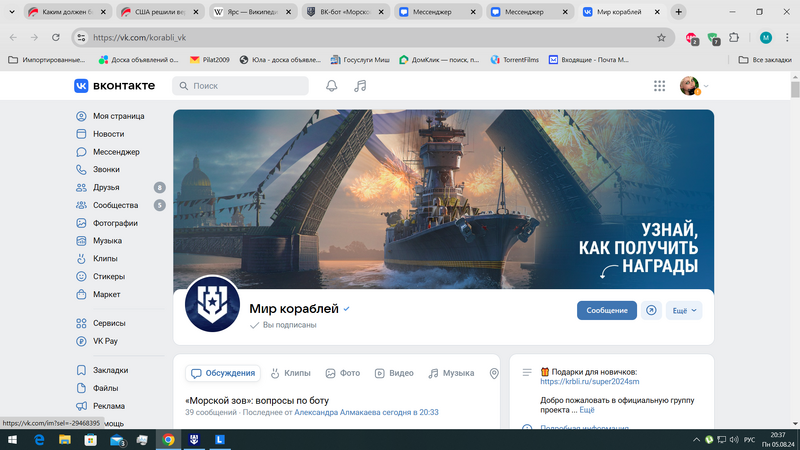
Task: Open VK notifications bell icon
Action: click(332, 86)
